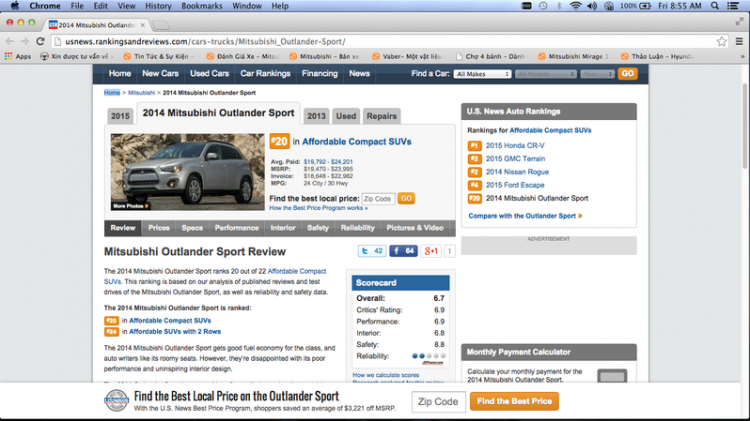Click the browser forward arrow

coord(25,42)
